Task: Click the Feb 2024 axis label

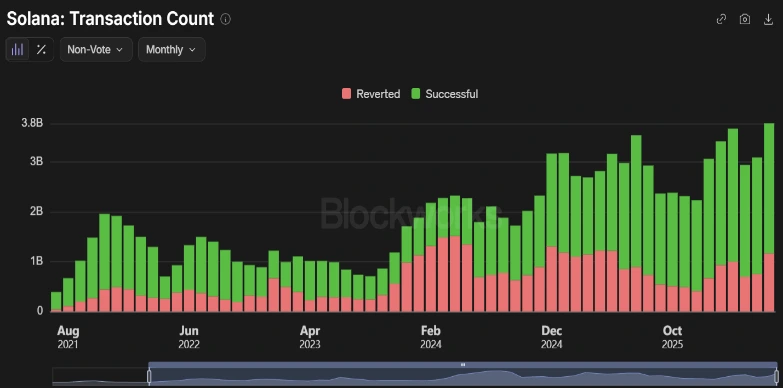Action: coord(430,337)
